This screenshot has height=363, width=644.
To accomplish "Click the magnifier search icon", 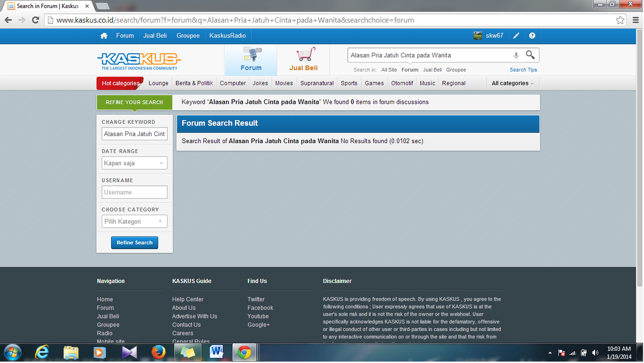I will 530,55.
